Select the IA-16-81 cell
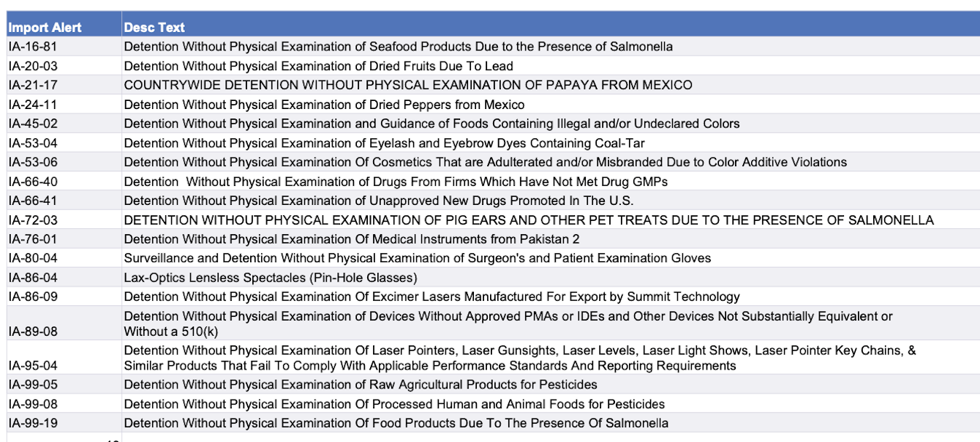Screen dimensions: 980x442 tap(33, 47)
